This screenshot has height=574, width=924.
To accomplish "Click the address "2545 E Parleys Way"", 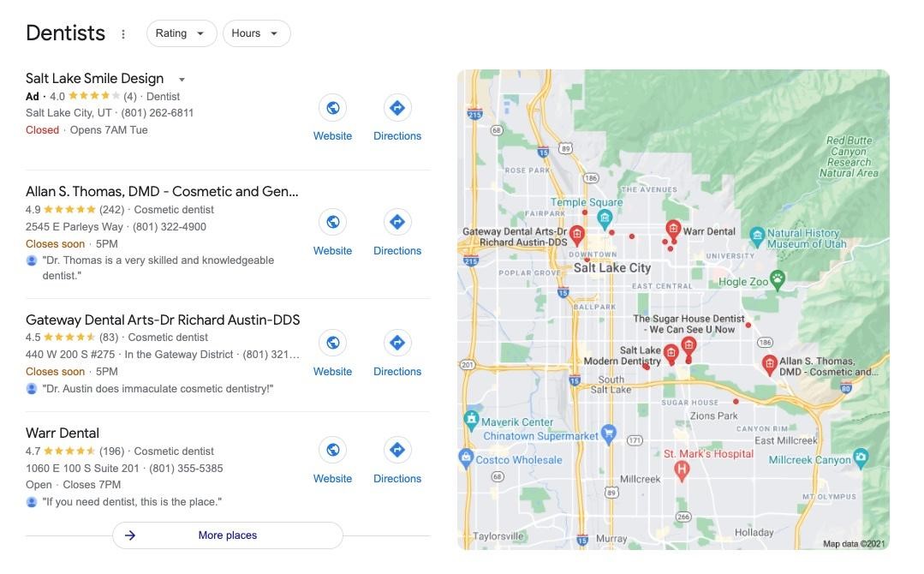I will click(75, 227).
